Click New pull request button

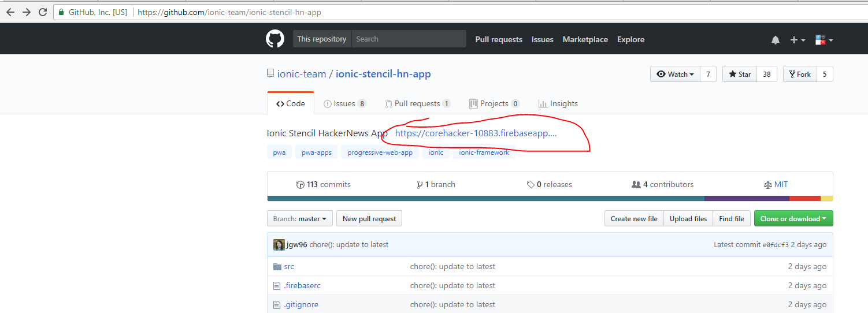(369, 218)
